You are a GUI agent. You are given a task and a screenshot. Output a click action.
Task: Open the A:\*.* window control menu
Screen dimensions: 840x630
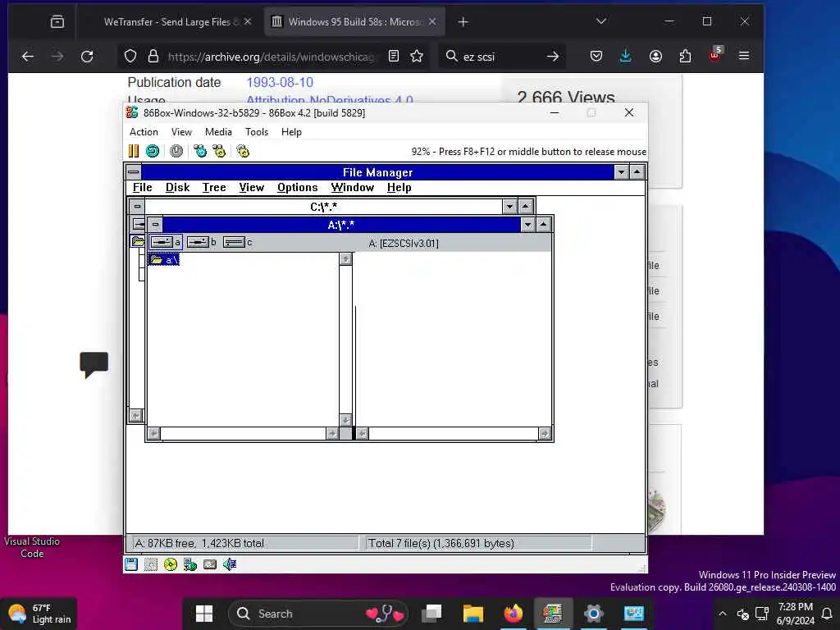click(x=155, y=225)
